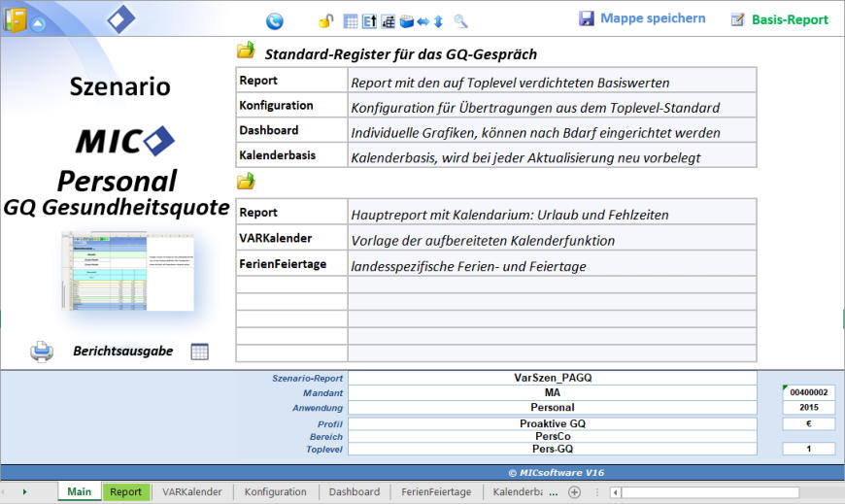Click the magnifier search icon in toolbar
Image resolution: width=845 pixels, height=504 pixels.
460,20
